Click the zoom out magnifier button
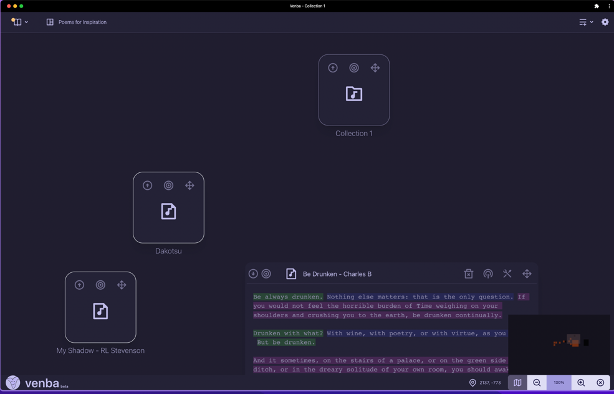 (537, 383)
